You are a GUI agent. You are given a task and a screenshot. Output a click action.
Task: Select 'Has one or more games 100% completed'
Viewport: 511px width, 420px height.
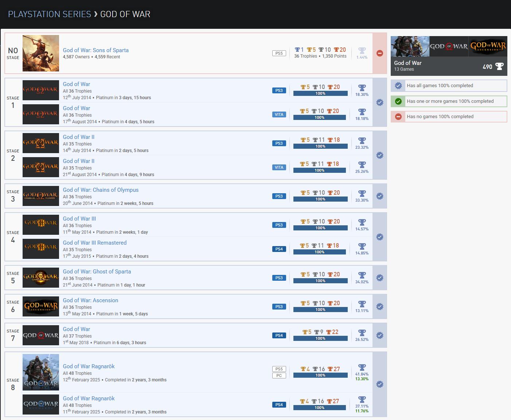(x=449, y=101)
